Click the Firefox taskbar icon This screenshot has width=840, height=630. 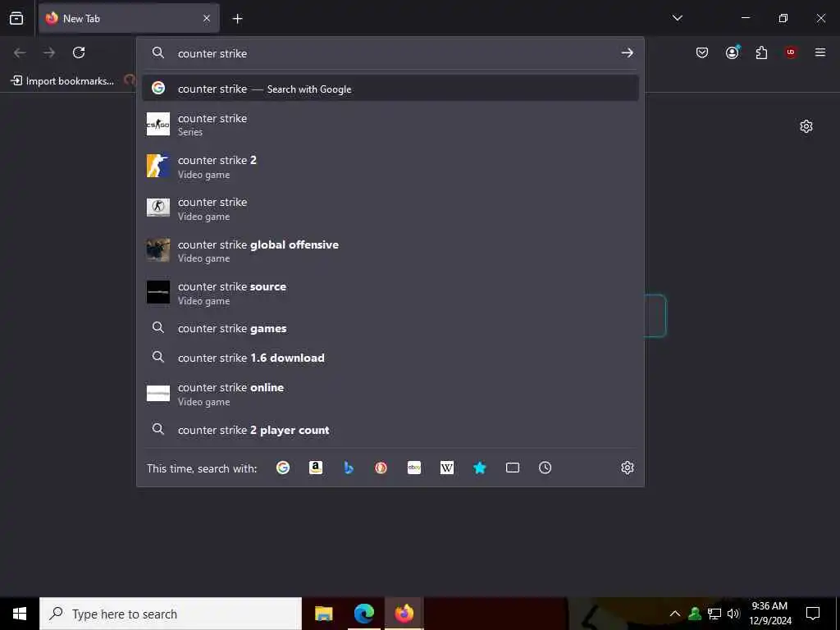click(404, 614)
